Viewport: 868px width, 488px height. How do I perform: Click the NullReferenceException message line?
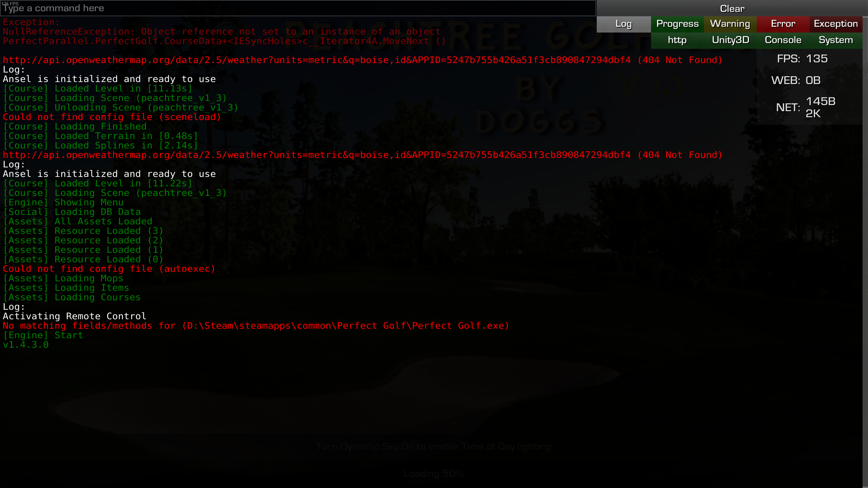(x=221, y=32)
